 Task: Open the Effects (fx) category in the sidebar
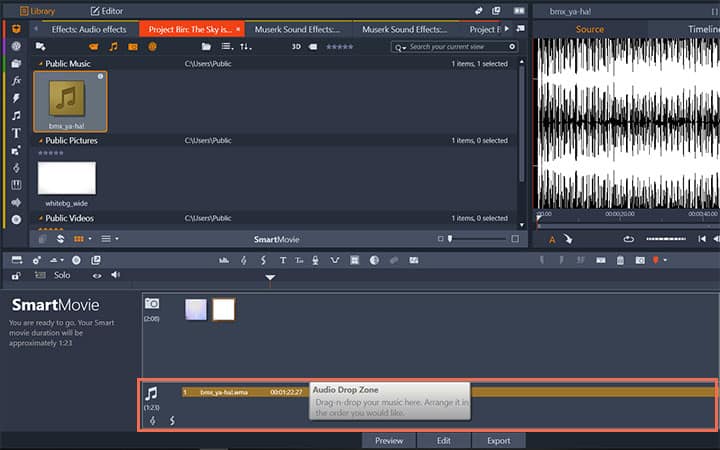(x=16, y=81)
